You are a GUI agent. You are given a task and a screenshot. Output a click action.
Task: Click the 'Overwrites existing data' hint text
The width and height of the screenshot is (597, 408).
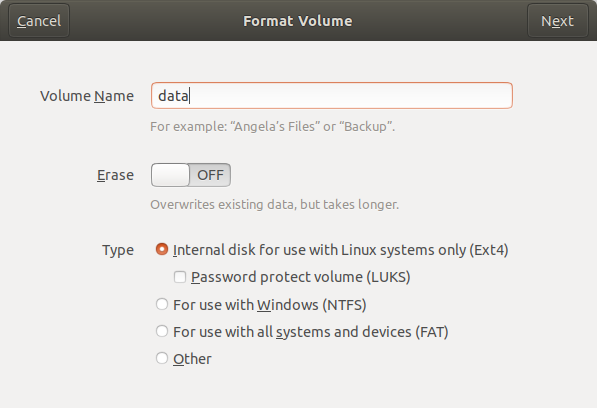pyautogui.click(x=275, y=204)
